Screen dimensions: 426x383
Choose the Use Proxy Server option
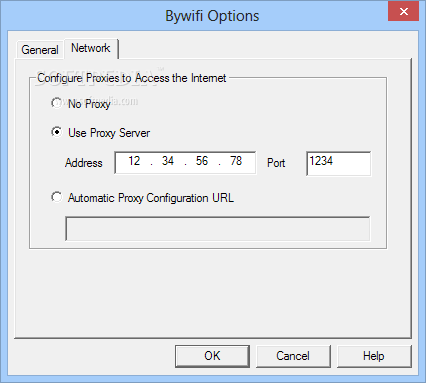57,132
